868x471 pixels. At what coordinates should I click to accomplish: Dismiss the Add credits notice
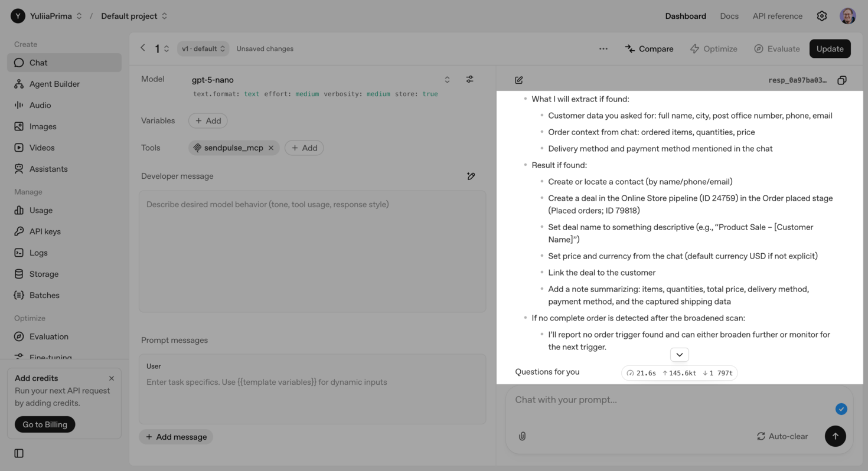pos(112,378)
